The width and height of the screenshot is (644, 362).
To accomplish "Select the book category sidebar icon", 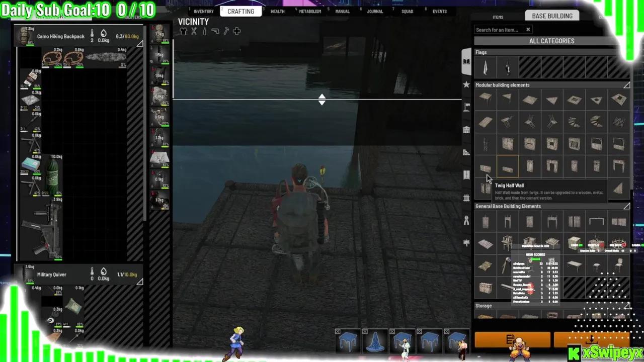I will pyautogui.click(x=466, y=62).
